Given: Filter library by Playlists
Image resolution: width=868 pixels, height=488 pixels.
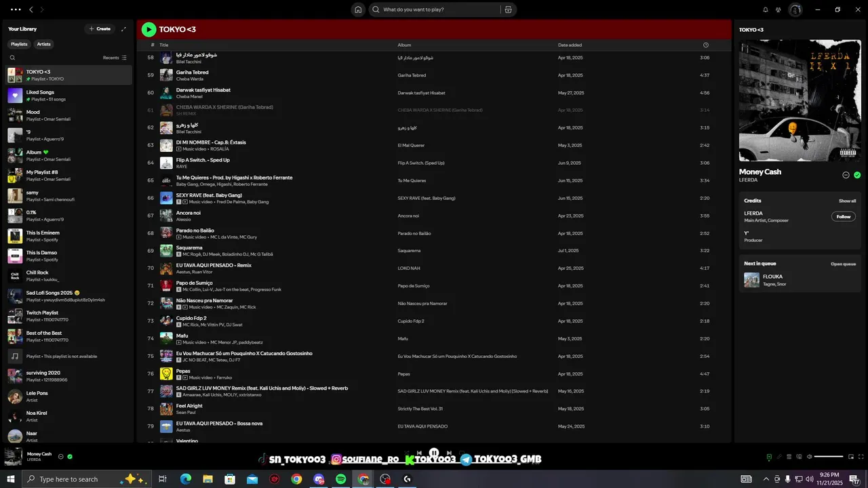Looking at the screenshot, I should tap(19, 44).
